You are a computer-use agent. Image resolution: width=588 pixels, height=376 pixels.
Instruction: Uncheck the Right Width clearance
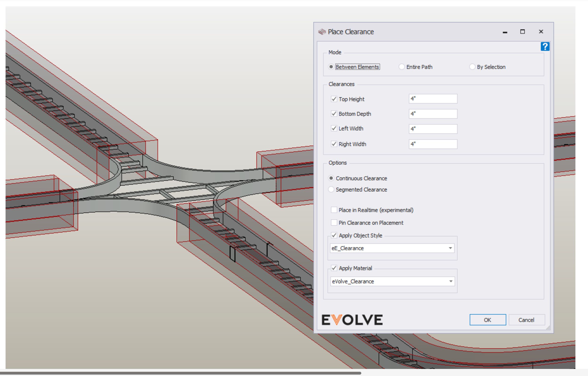click(334, 144)
